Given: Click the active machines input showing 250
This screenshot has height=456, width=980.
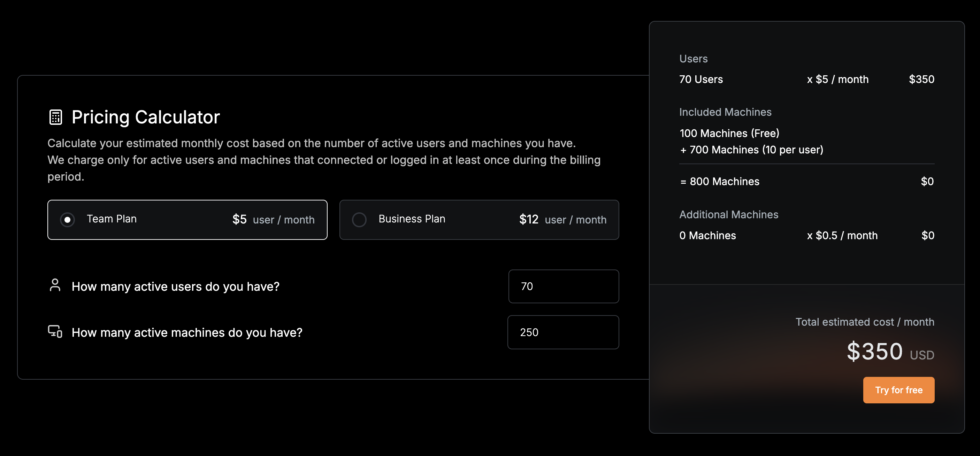Looking at the screenshot, I should click(x=563, y=332).
